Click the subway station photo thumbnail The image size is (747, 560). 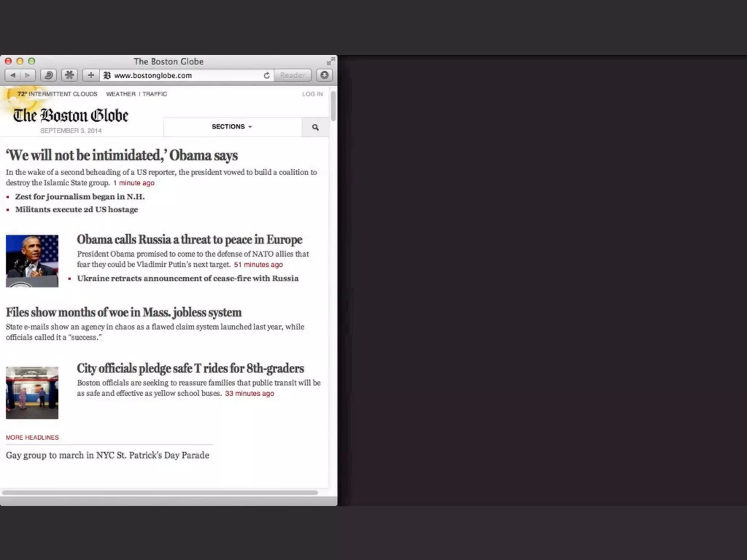(x=32, y=393)
